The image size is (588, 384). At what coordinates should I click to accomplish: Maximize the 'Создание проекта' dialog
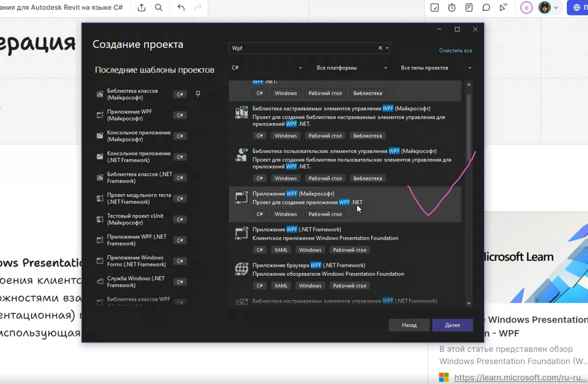click(457, 29)
